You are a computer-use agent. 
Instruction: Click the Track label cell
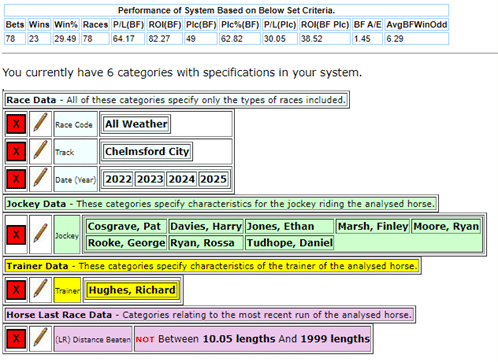(76, 152)
